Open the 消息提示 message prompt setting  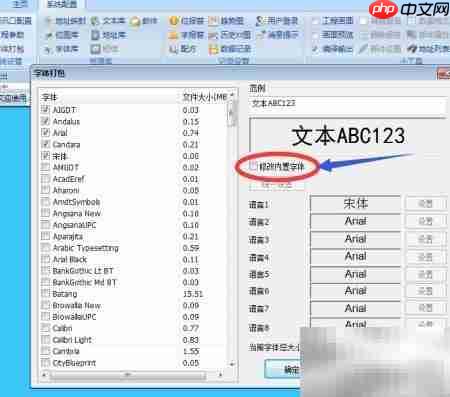click(x=277, y=35)
